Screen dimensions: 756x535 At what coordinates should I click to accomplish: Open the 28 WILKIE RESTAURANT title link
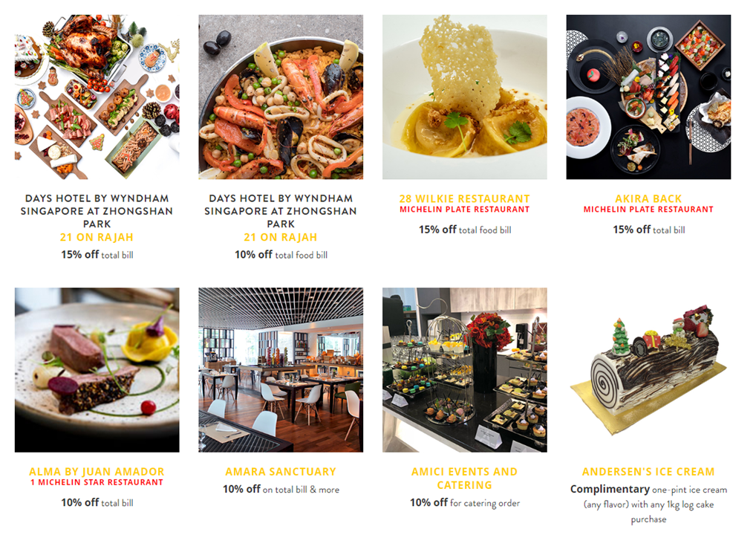click(x=465, y=198)
